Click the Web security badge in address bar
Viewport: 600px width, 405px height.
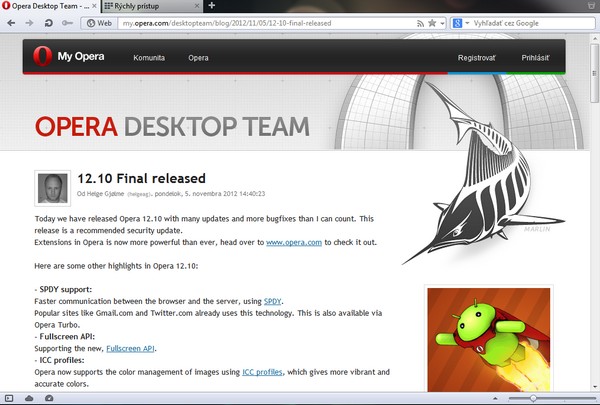click(99, 23)
